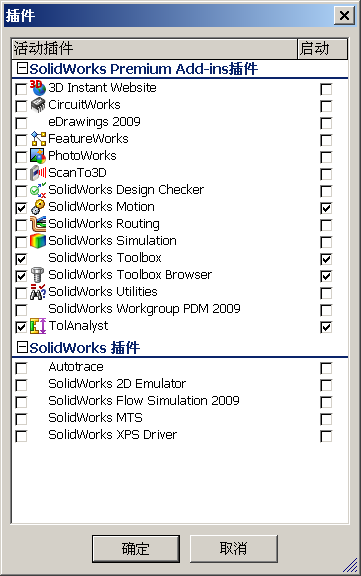
Task: Click the Design Checker icon
Action: click(38, 190)
